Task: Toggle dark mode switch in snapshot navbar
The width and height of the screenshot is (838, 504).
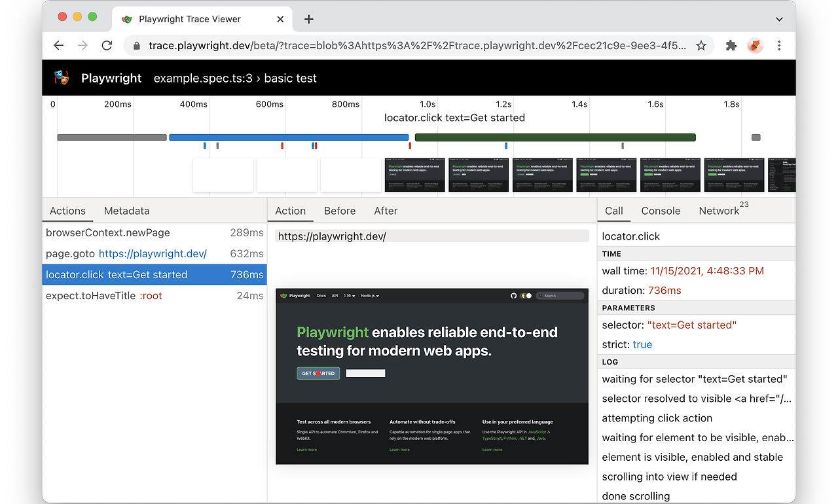Action: click(x=526, y=296)
